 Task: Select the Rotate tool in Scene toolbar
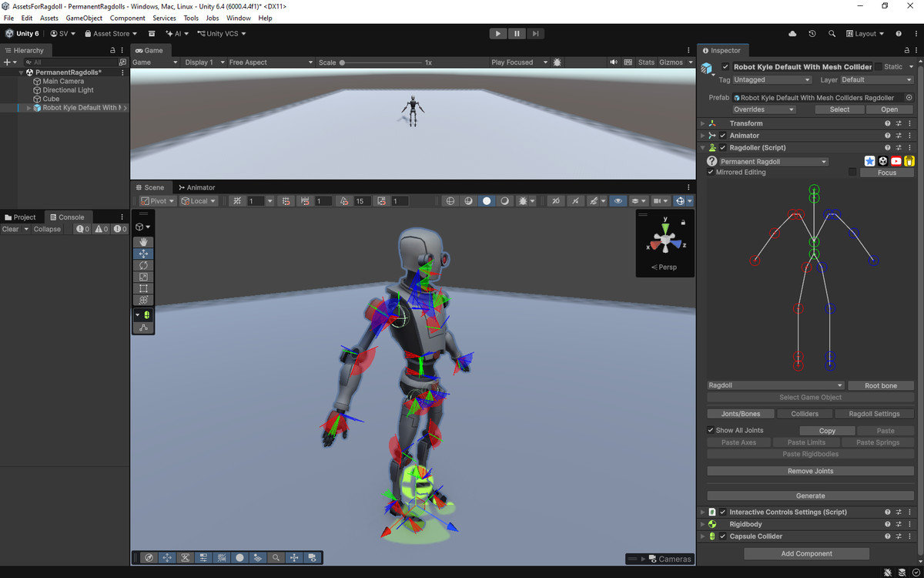click(143, 265)
